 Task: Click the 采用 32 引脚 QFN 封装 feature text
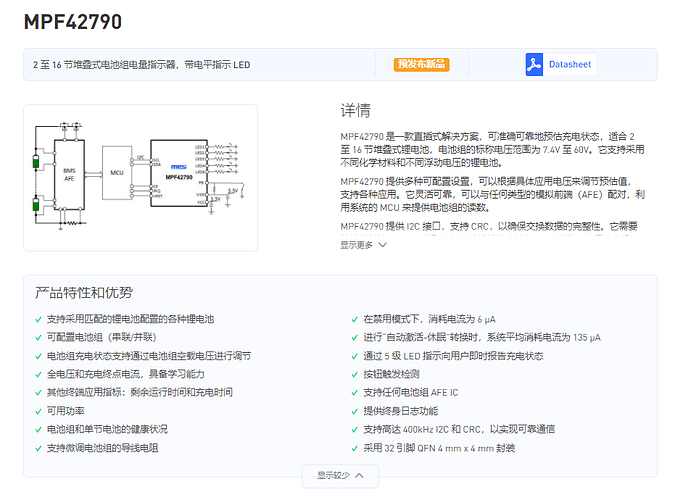439,448
